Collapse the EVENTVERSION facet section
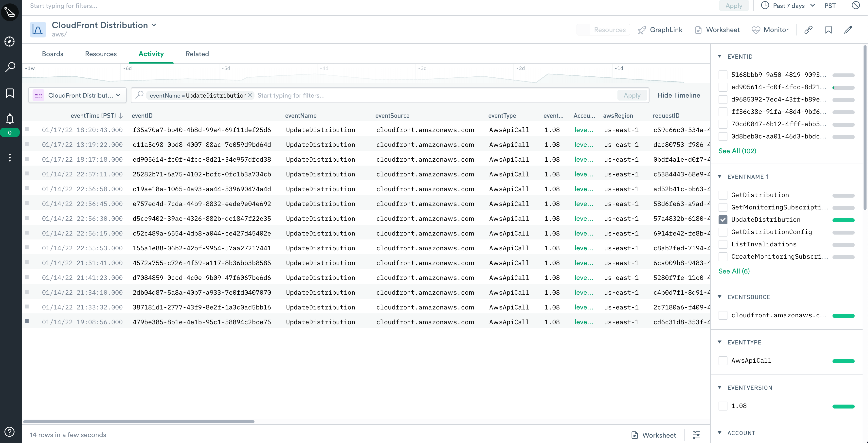 pyautogui.click(x=719, y=388)
